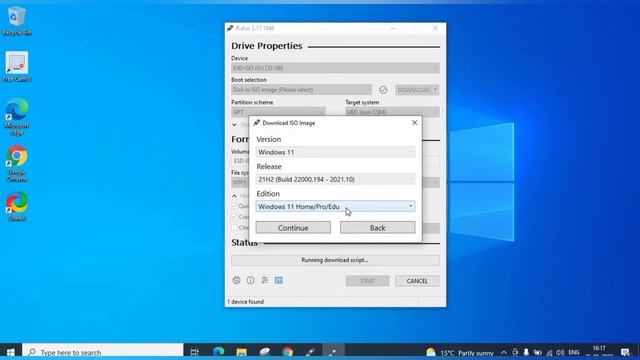Switch to the active Rufus taskbar button
Image resolution: width=640 pixels, height=360 pixels.
pos(333,352)
